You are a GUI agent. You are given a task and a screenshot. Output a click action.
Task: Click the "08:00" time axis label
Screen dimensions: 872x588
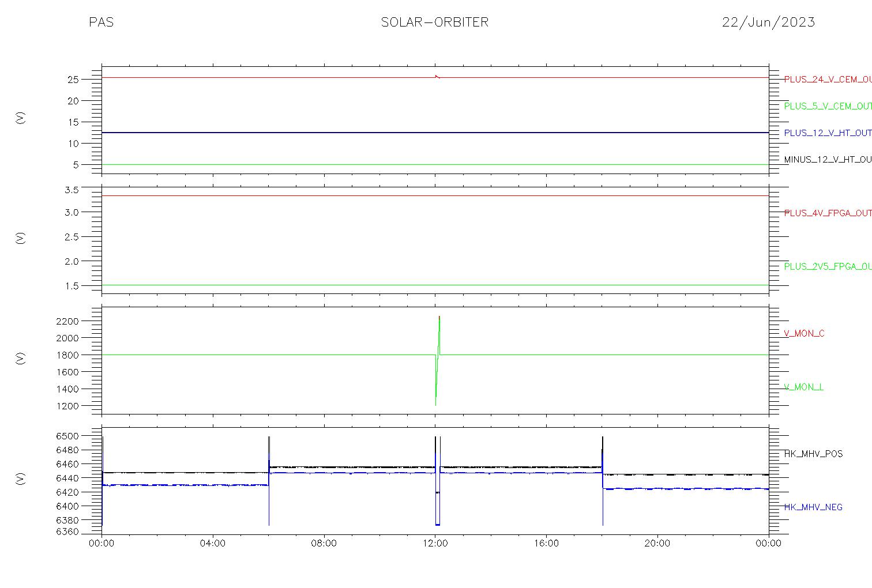[x=324, y=544]
